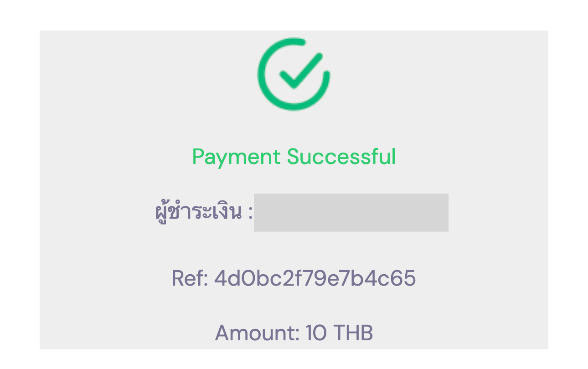Click the reference code 4d0bc2f79e7b4c65
This screenshot has height=369, width=588.
[x=315, y=279]
